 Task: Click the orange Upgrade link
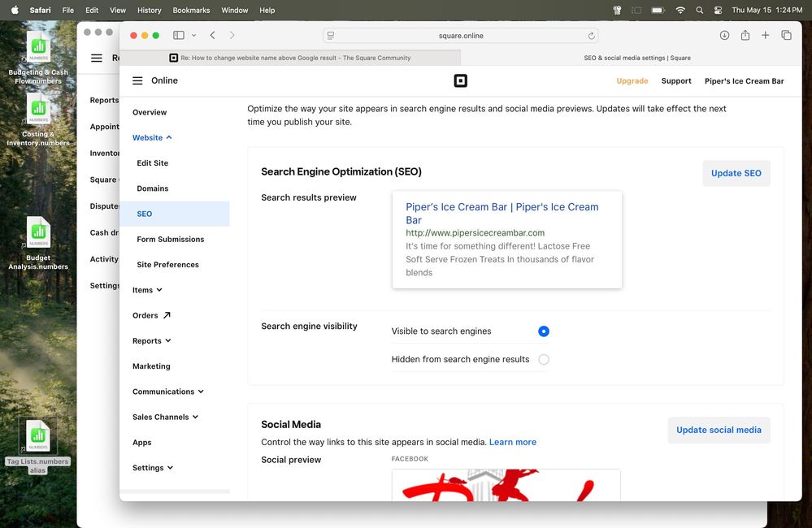coord(632,80)
